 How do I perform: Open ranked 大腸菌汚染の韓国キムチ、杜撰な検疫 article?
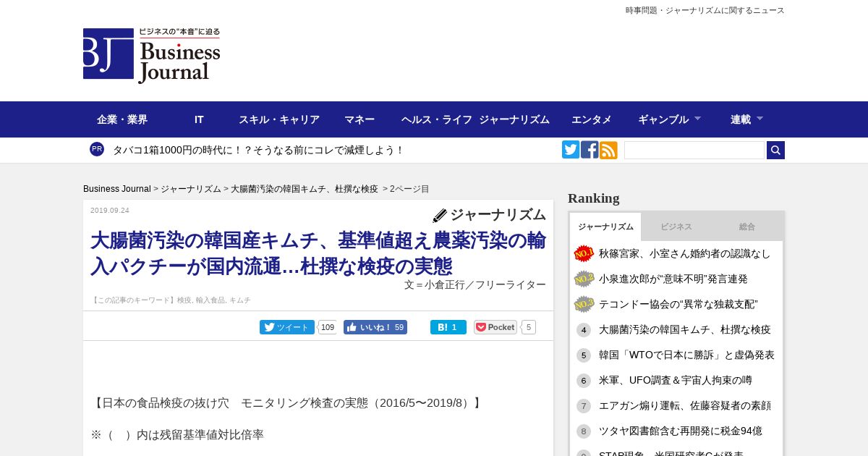685,330
